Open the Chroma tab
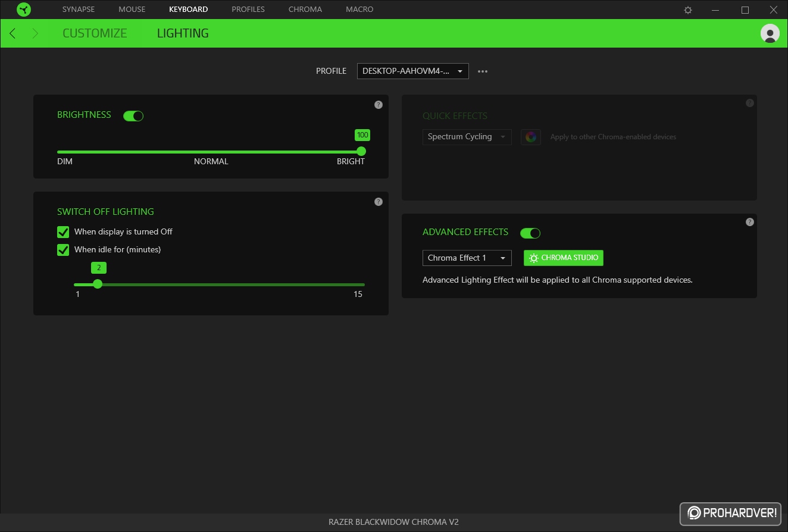 (305, 10)
